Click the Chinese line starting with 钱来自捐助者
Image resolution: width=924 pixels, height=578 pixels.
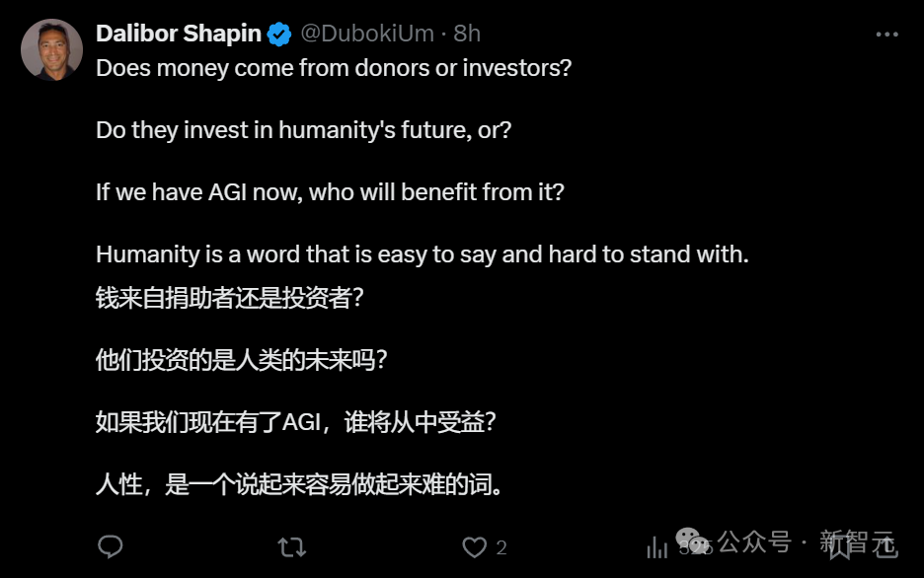(230, 298)
